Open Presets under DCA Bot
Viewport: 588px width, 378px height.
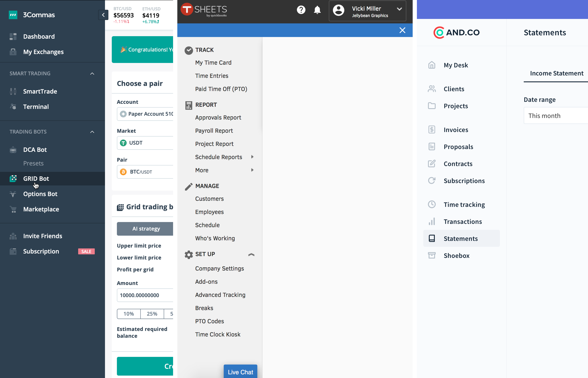pyautogui.click(x=33, y=163)
